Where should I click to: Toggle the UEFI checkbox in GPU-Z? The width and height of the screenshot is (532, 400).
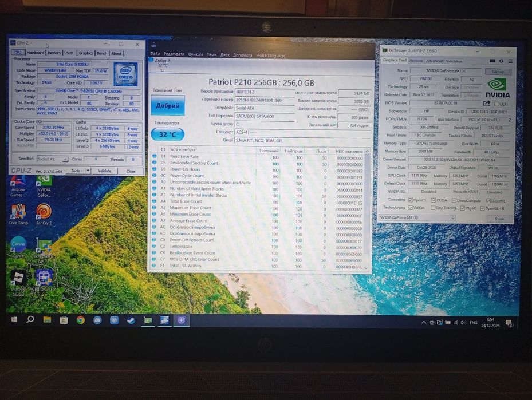click(x=496, y=104)
